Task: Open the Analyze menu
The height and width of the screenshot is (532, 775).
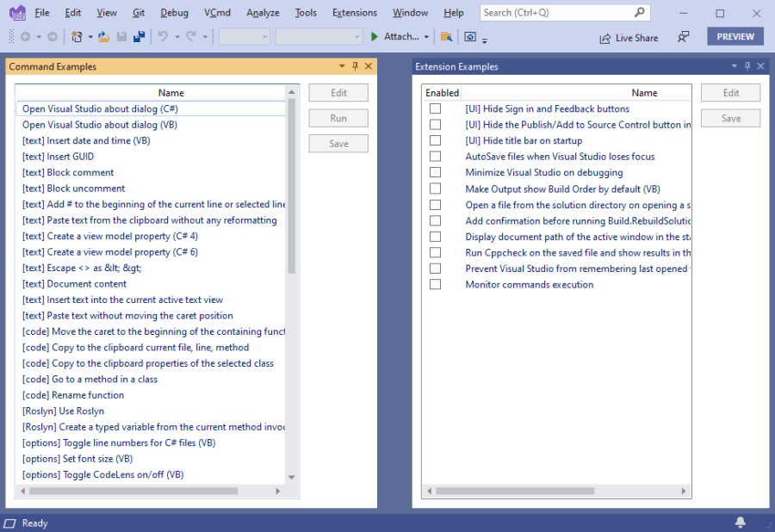Action: coord(263,13)
